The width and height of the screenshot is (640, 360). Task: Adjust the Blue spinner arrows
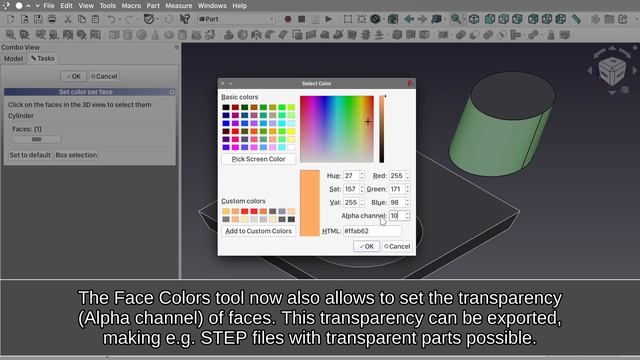click(x=407, y=202)
